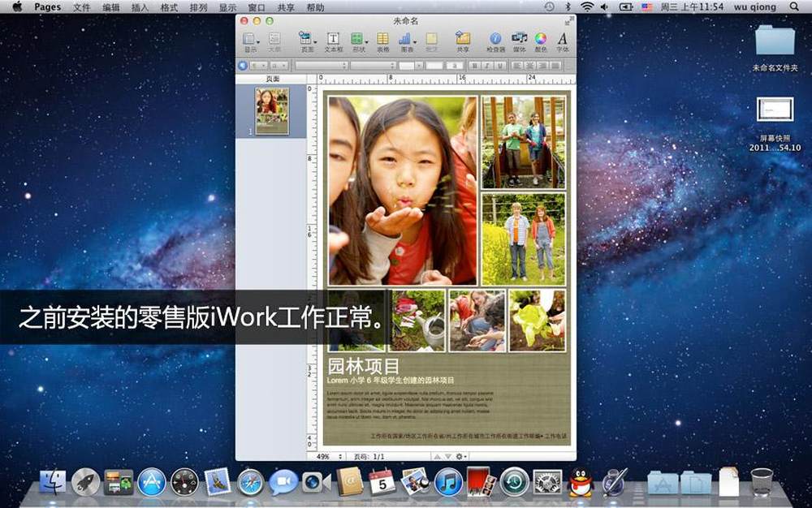Toggle underline formatting in format bar
This screenshot has width=812, height=508.
(x=499, y=66)
